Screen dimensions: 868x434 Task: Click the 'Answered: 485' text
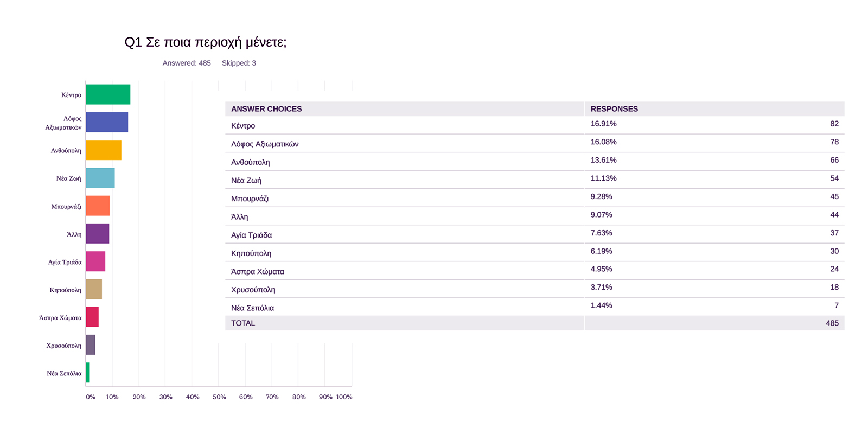tap(187, 63)
